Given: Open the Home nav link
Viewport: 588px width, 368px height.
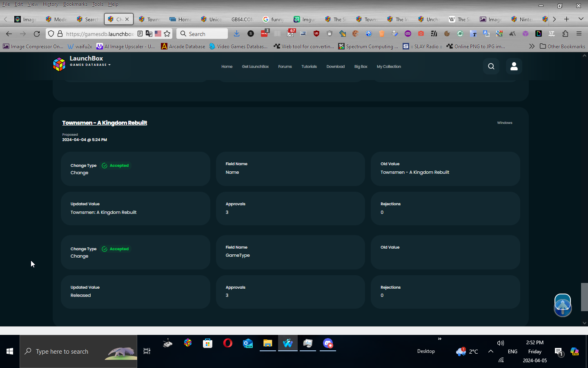Looking at the screenshot, I should (x=227, y=67).
